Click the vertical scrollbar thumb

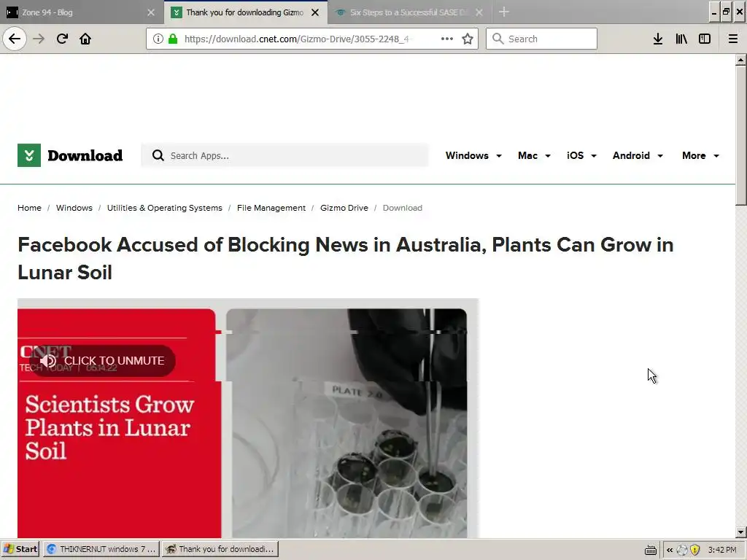tap(740, 136)
